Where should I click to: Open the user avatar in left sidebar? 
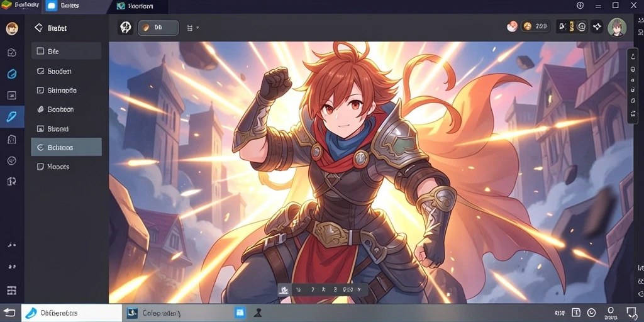(12, 28)
